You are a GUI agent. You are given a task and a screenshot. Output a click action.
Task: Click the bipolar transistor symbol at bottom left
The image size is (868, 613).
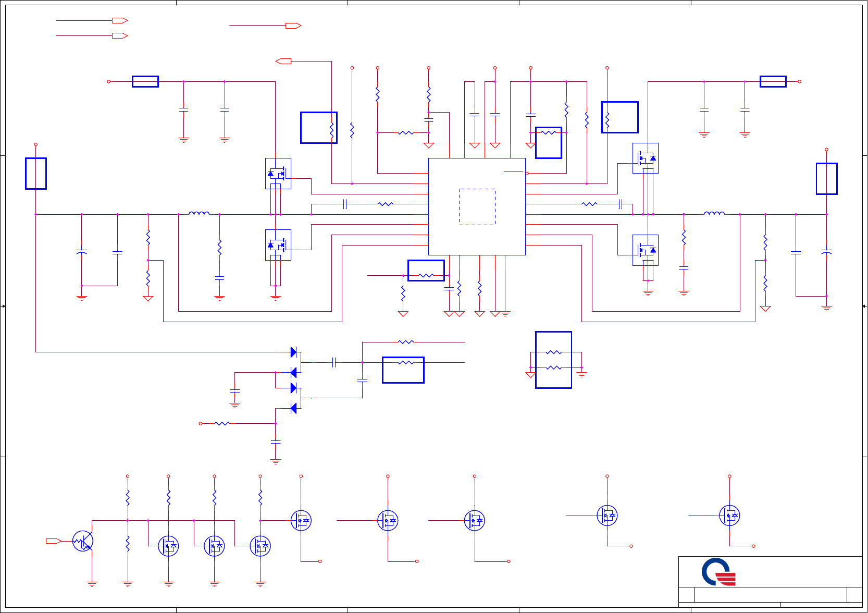(x=83, y=541)
